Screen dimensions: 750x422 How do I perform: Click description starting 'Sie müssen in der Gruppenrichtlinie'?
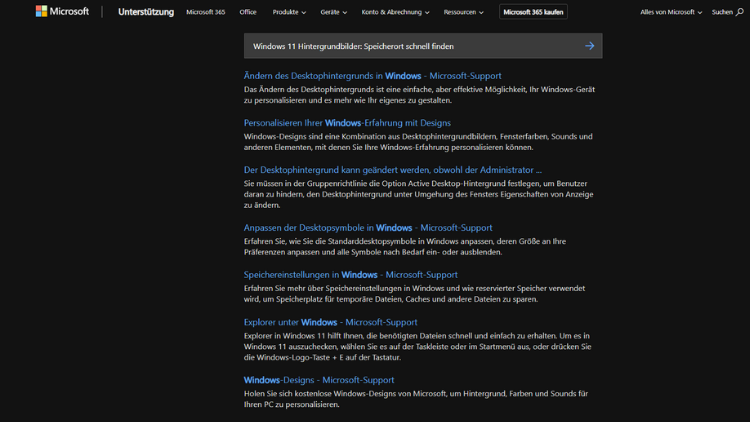click(419, 194)
